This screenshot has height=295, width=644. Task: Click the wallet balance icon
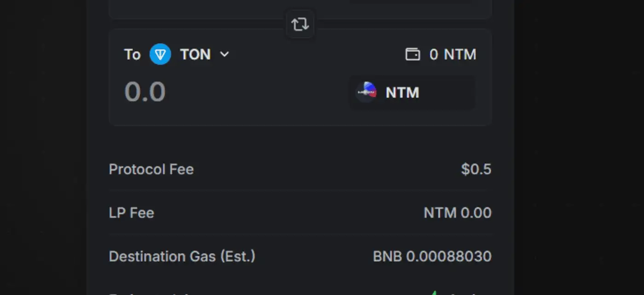click(x=412, y=55)
